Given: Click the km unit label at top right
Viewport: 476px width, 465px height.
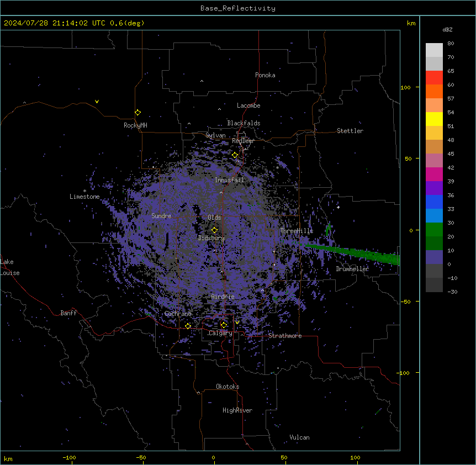Looking at the screenshot, I should point(411,23).
